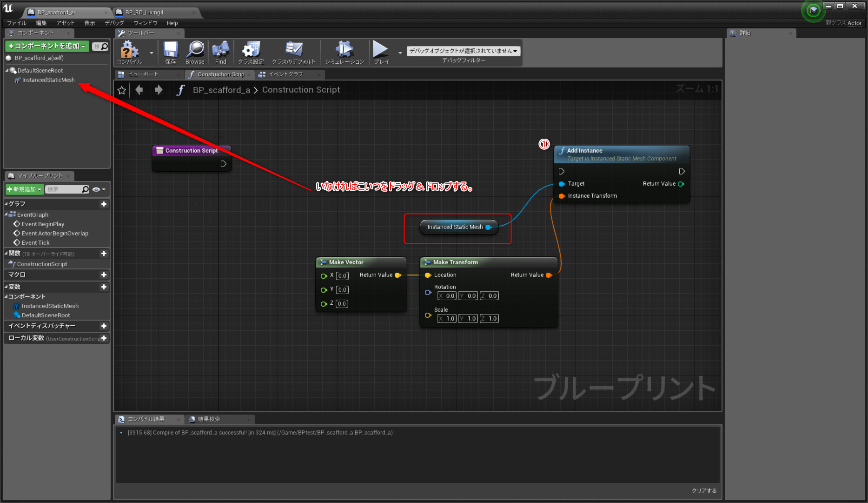868x503 pixels.
Task: Go back with the left navigation arrow
Action: [x=139, y=90]
